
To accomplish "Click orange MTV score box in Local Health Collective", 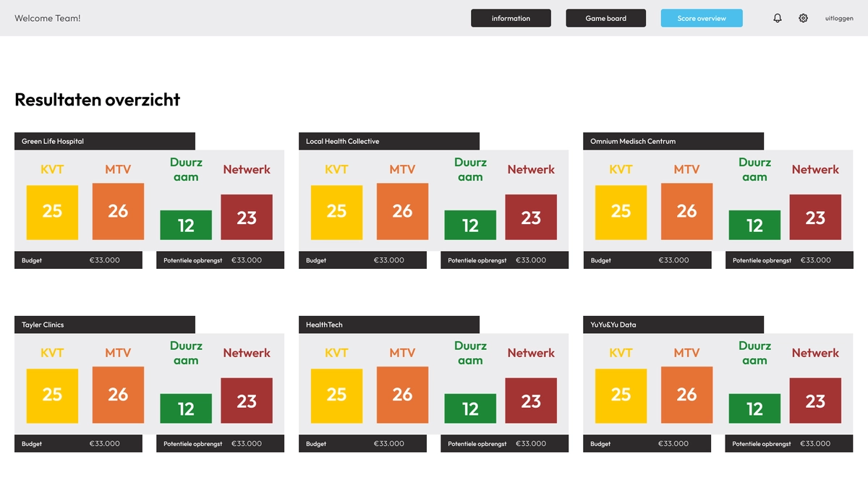I will coord(402,211).
